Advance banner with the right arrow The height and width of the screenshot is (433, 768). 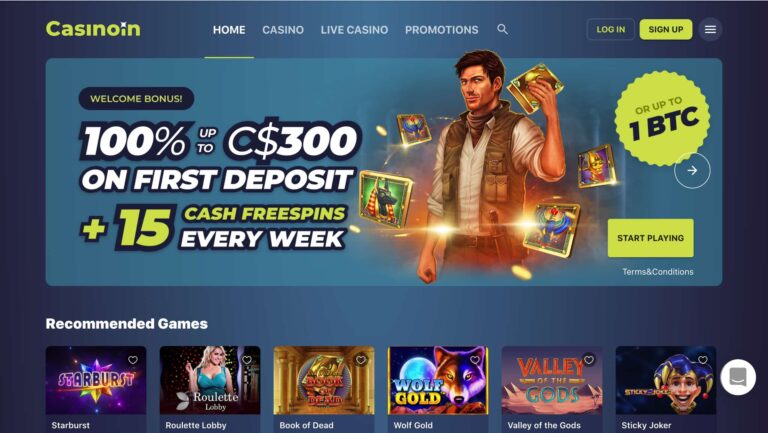692,170
